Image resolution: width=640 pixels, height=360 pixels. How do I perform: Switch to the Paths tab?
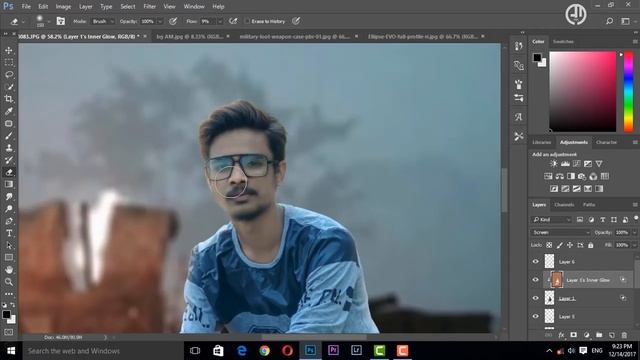click(589, 204)
